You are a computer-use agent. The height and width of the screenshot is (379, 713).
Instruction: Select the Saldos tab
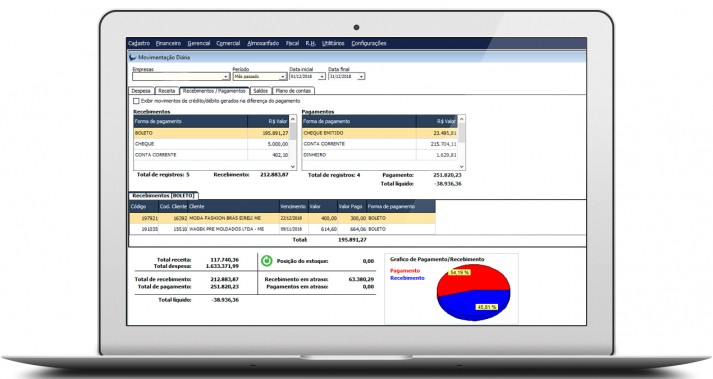(x=261, y=91)
